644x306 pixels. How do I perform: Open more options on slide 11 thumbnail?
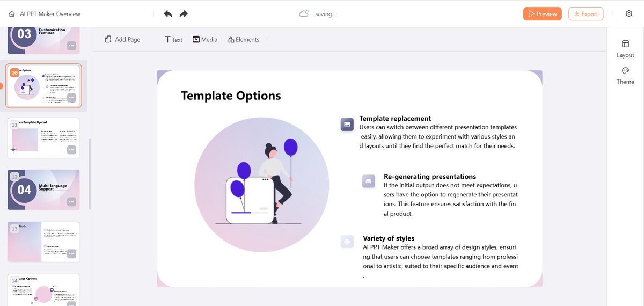point(71,150)
